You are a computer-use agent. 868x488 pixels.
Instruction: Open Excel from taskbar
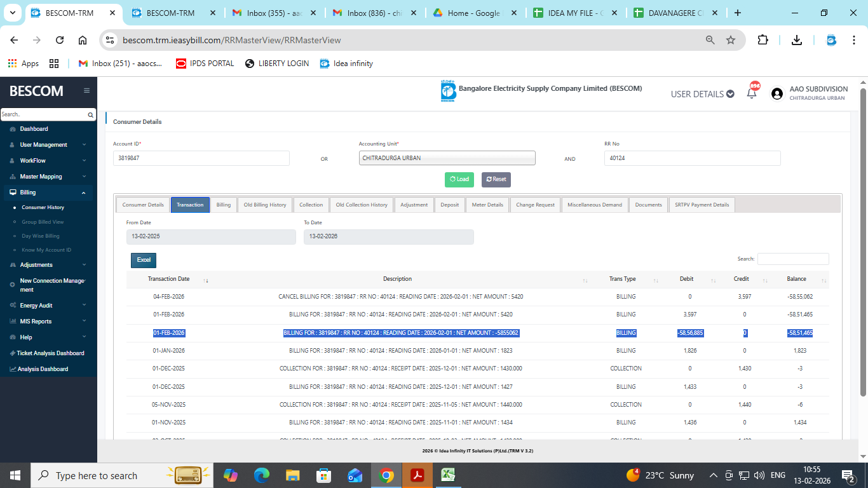click(x=449, y=475)
